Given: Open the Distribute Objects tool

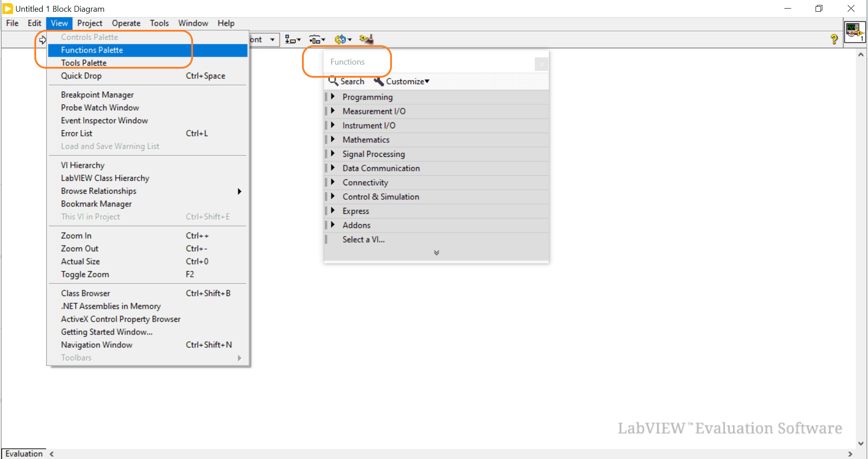Looking at the screenshot, I should click(317, 40).
